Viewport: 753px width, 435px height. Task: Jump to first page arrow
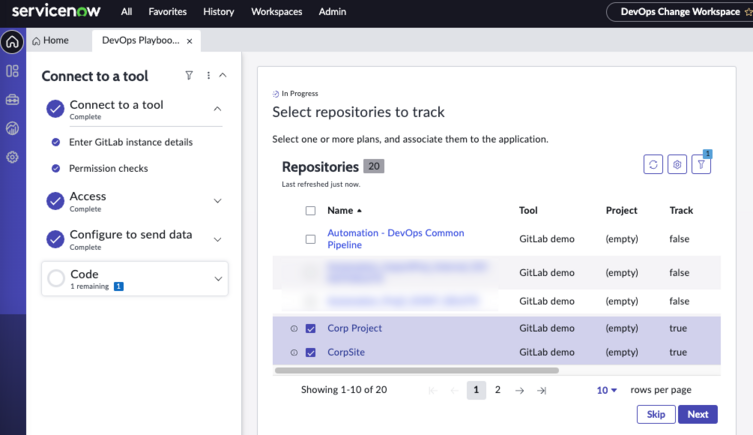[433, 390]
